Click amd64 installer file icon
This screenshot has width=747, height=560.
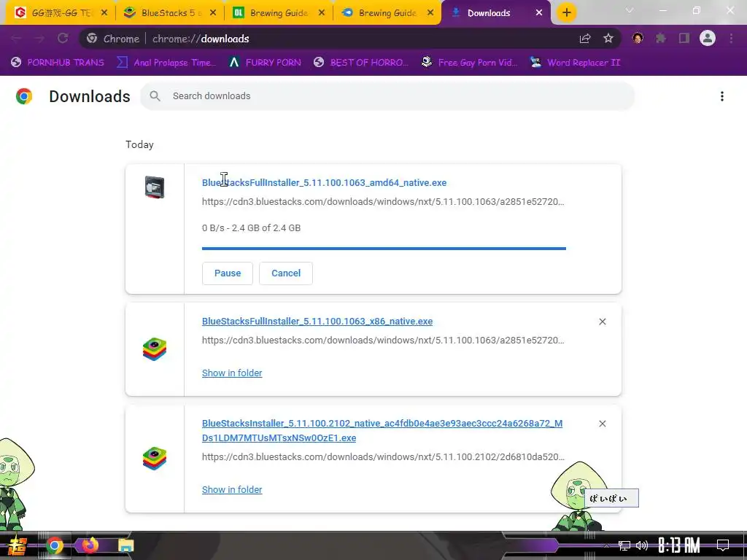pyautogui.click(x=155, y=187)
